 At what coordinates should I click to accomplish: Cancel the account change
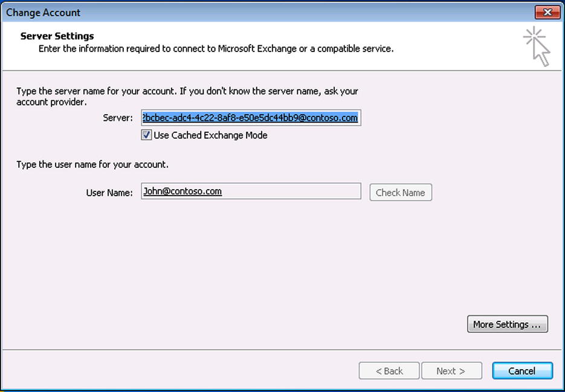point(523,371)
